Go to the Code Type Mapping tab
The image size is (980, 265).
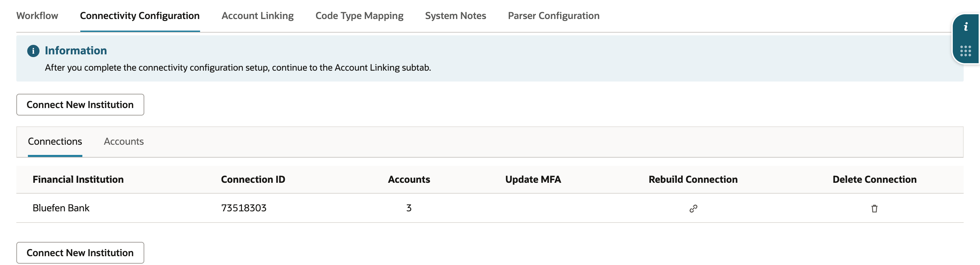pos(360,16)
